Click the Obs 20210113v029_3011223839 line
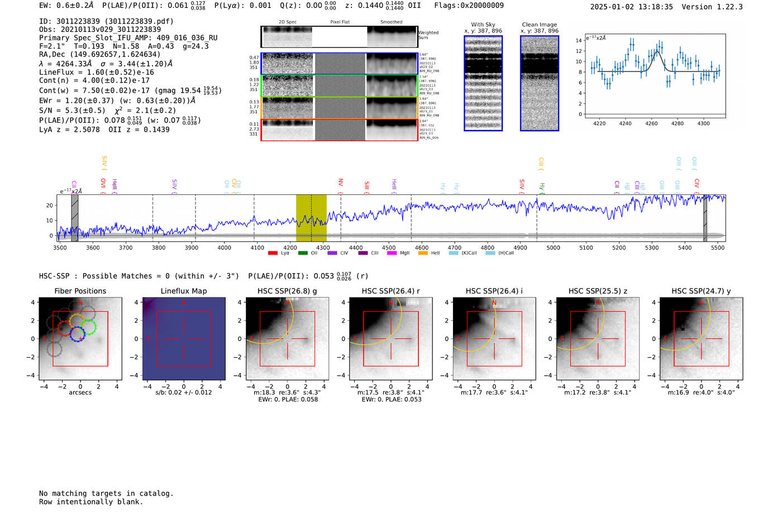The width and height of the screenshot is (782, 532). click(x=100, y=30)
